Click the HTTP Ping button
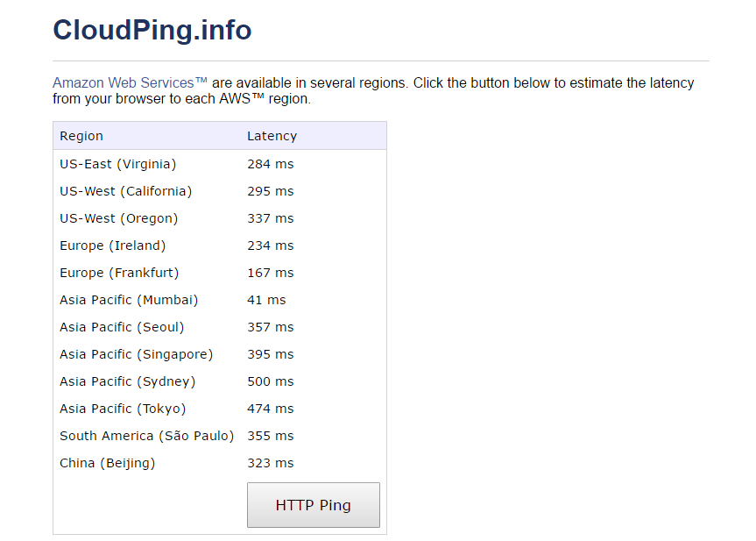This screenshot has width=756, height=541. pyautogui.click(x=313, y=505)
